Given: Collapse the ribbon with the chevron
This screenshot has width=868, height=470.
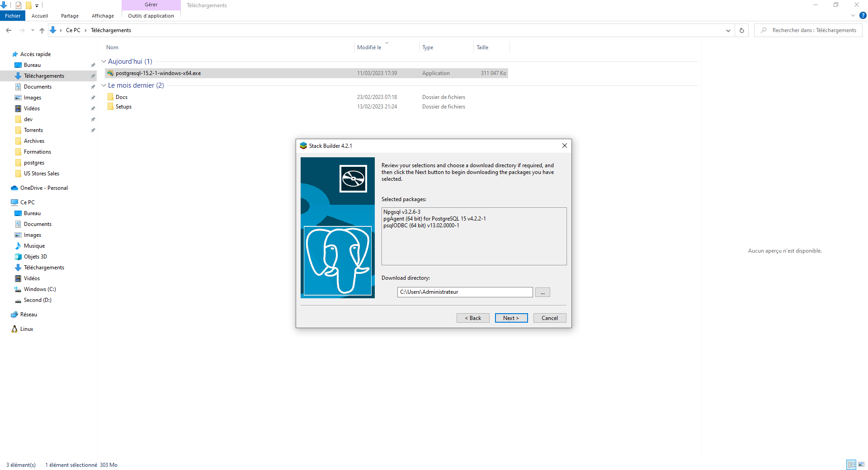Looking at the screenshot, I should [x=853, y=15].
